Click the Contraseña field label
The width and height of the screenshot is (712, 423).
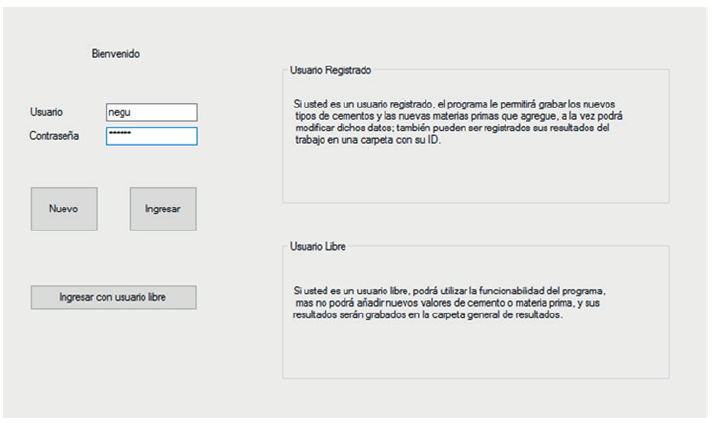(x=55, y=135)
